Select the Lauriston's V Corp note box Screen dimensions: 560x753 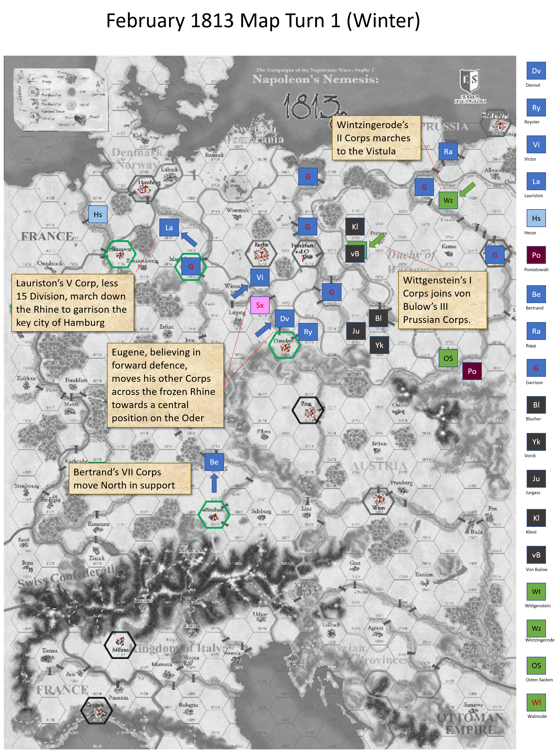pyautogui.click(x=73, y=303)
